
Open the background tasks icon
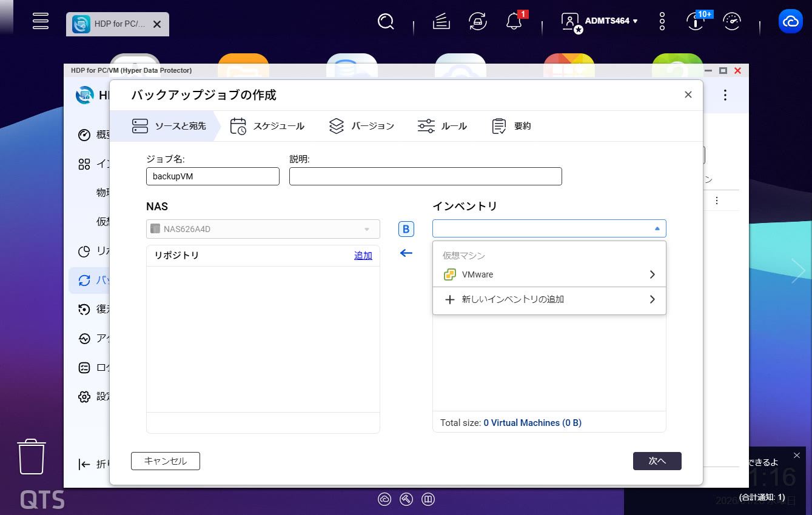(x=441, y=22)
